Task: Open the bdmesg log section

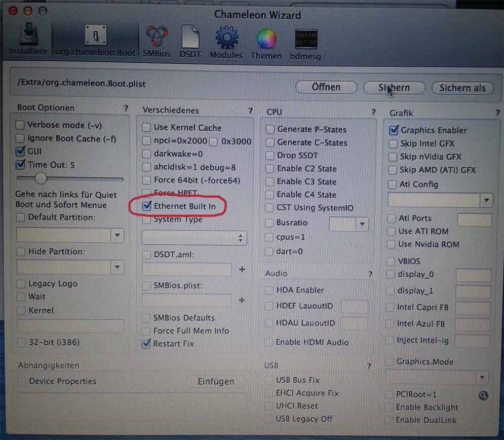Action: (305, 45)
